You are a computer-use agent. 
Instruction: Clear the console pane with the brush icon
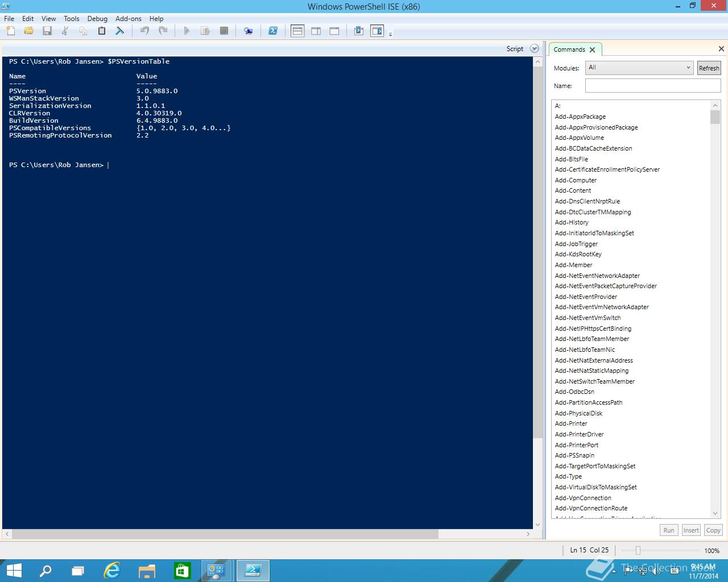(119, 31)
